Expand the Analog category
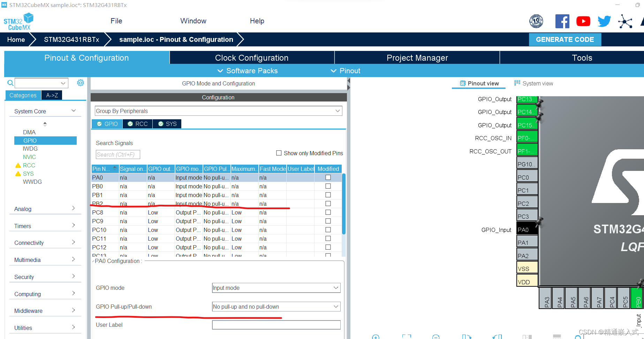Viewport: 644px width, 339px height. pos(74,208)
